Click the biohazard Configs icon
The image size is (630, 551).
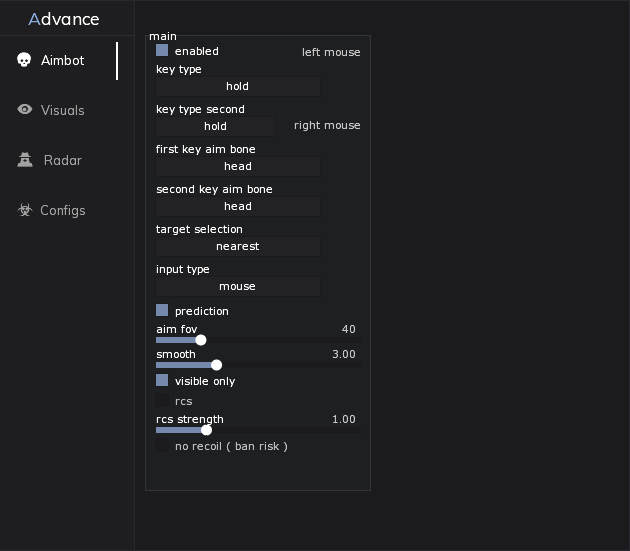(25, 210)
